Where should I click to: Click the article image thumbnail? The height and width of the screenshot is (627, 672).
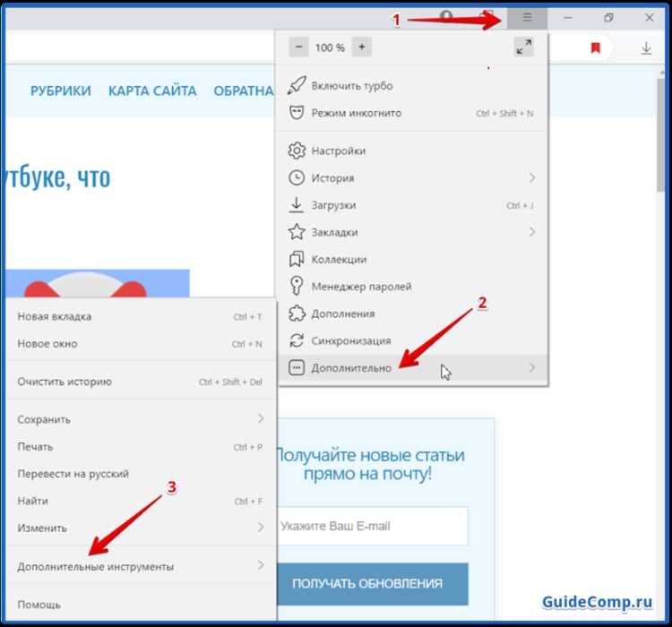coord(98,283)
